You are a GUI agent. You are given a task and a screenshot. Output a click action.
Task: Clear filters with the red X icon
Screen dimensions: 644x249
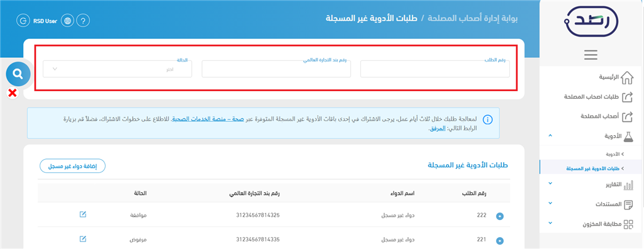tap(13, 93)
